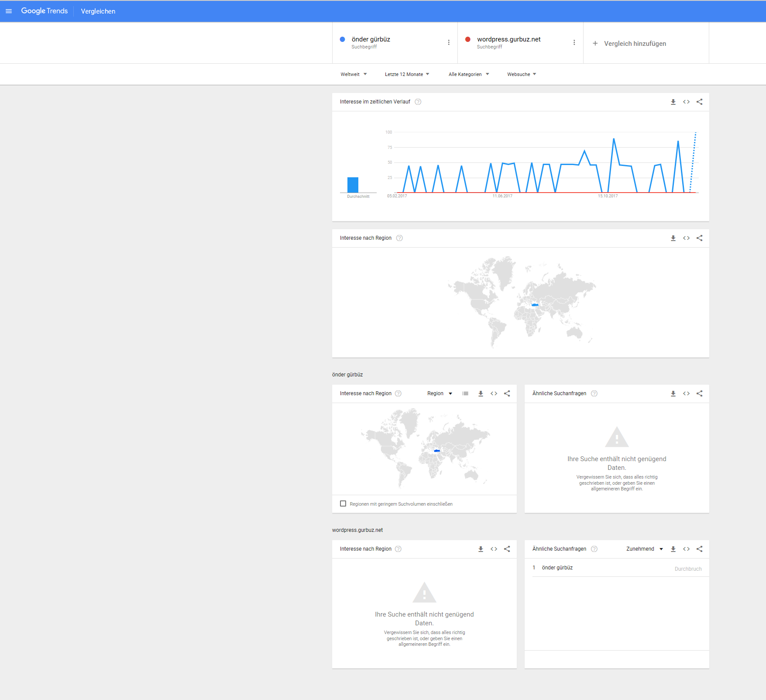The height and width of the screenshot is (700, 766).
Task: Share the top Interesse nach Region map
Action: click(699, 238)
